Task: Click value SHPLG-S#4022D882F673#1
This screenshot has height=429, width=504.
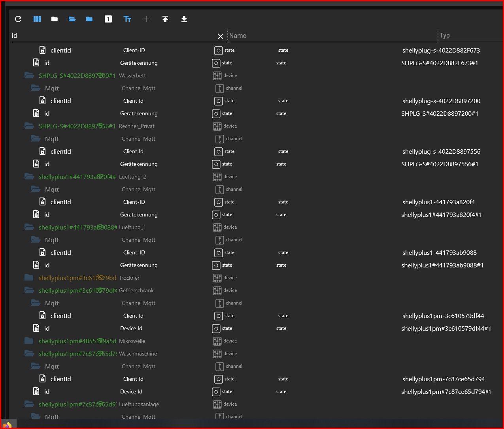Action: [440, 63]
